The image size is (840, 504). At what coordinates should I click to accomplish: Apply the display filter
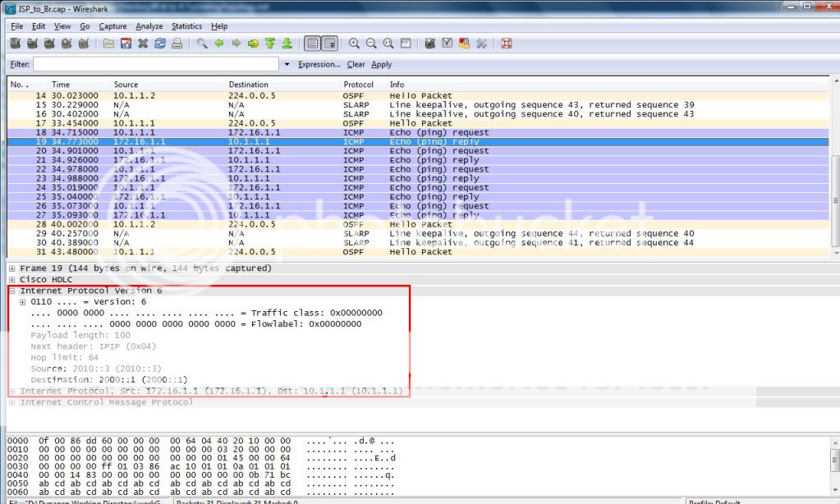[x=382, y=64]
